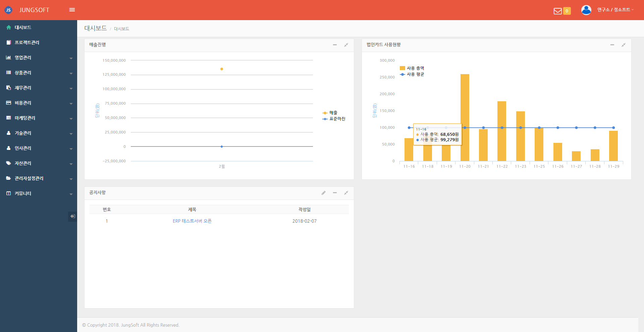Expand the 법인카드 사용현황 panel to fullscreen
This screenshot has height=332, width=644.
pyautogui.click(x=623, y=45)
